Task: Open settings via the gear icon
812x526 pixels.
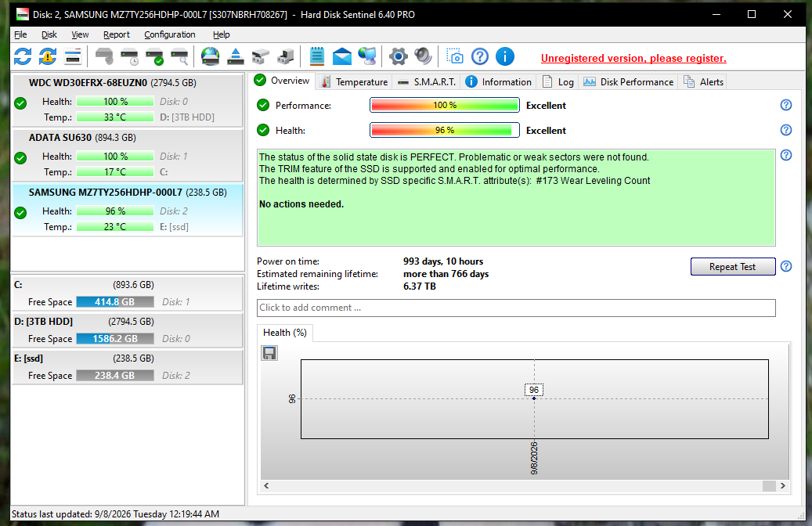Action: click(x=399, y=56)
